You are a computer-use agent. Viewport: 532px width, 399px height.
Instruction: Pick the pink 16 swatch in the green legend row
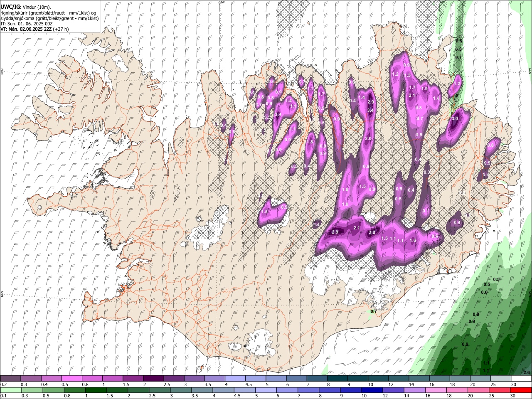coord(436,390)
